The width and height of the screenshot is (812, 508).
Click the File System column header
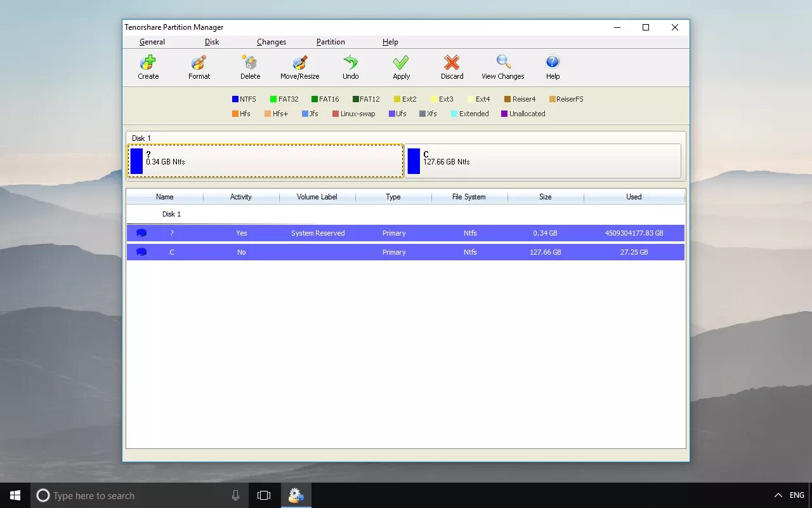(x=469, y=197)
